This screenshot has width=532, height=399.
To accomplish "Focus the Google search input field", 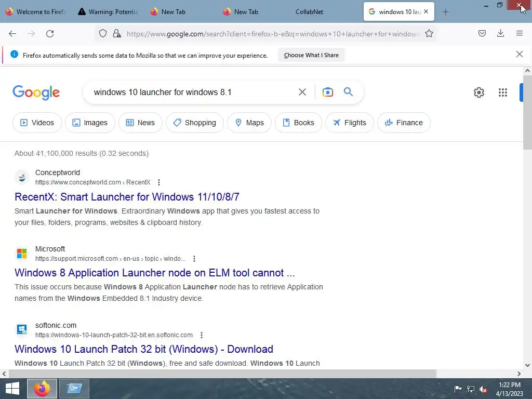I will pyautogui.click(x=192, y=92).
